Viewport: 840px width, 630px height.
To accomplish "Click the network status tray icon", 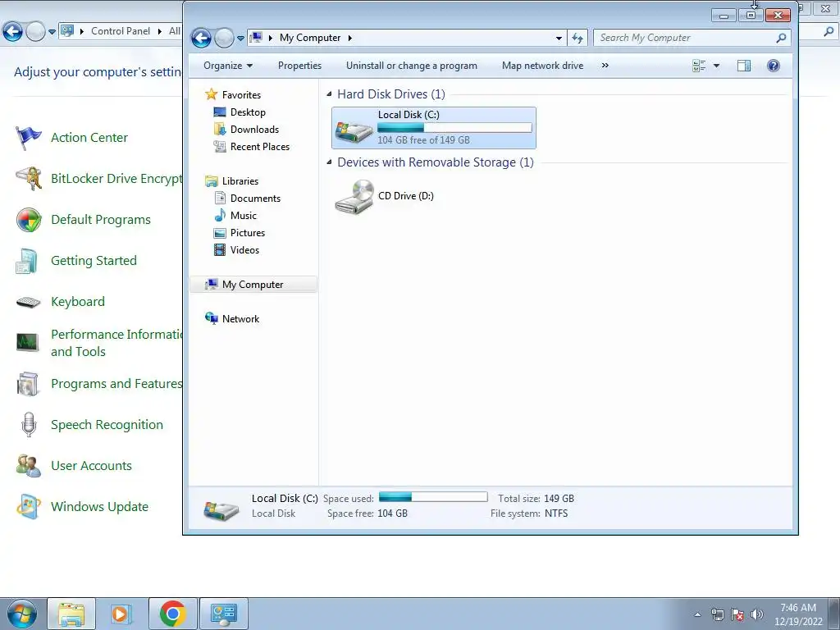I will pyautogui.click(x=717, y=614).
